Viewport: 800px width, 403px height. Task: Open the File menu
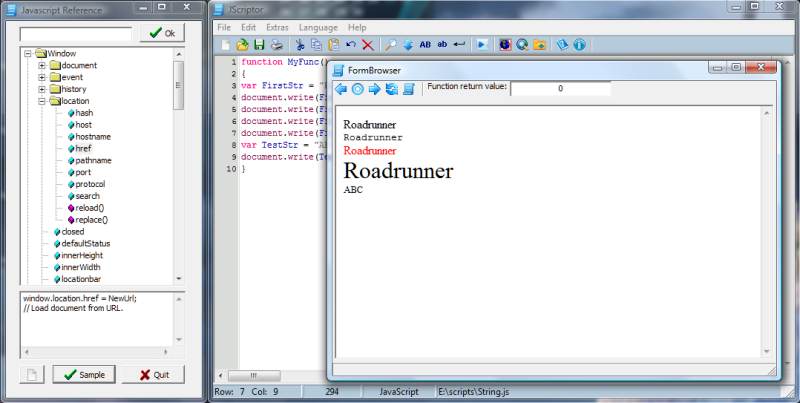pos(224,28)
